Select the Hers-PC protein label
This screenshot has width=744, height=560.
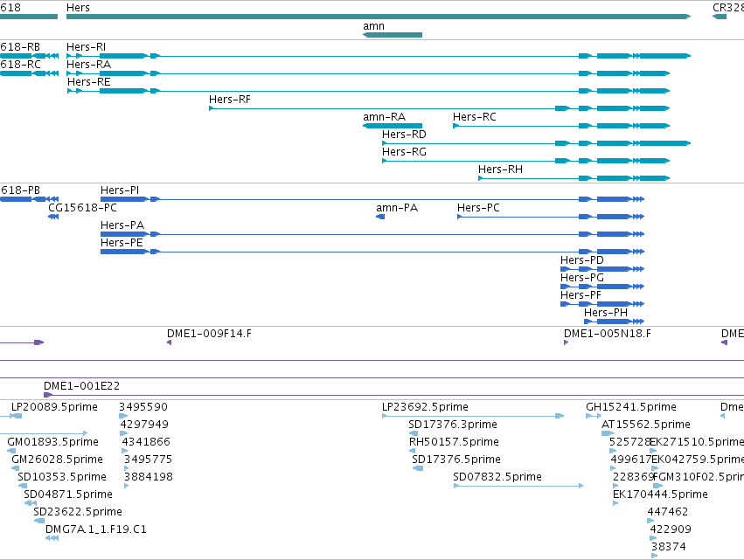(x=478, y=208)
